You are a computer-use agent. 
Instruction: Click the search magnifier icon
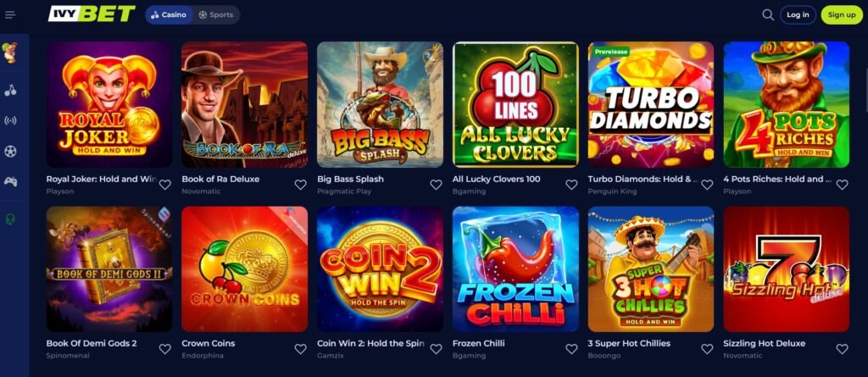pyautogui.click(x=768, y=15)
